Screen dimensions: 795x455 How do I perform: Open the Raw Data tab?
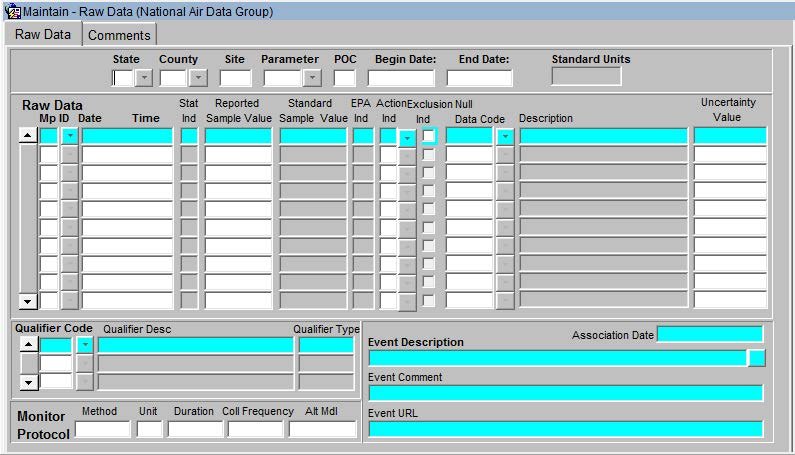(43, 34)
